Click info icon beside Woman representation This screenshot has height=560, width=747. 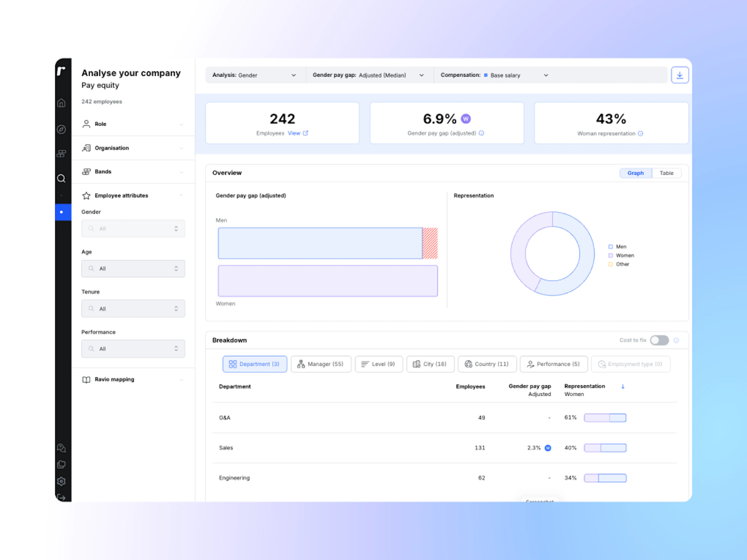(641, 133)
